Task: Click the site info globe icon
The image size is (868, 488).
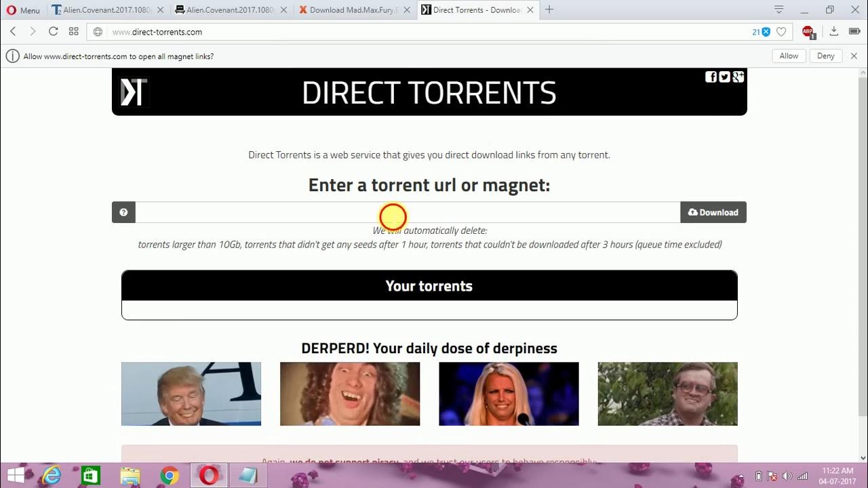Action: point(98,32)
